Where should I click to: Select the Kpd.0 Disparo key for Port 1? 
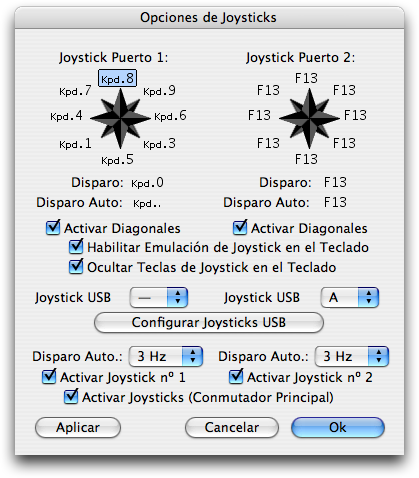point(147,183)
